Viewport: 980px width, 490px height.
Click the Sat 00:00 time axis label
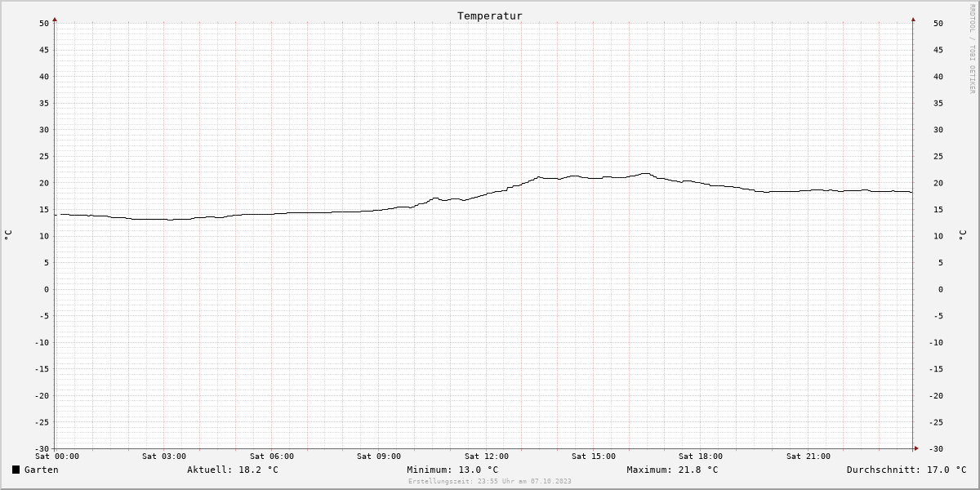57,457
